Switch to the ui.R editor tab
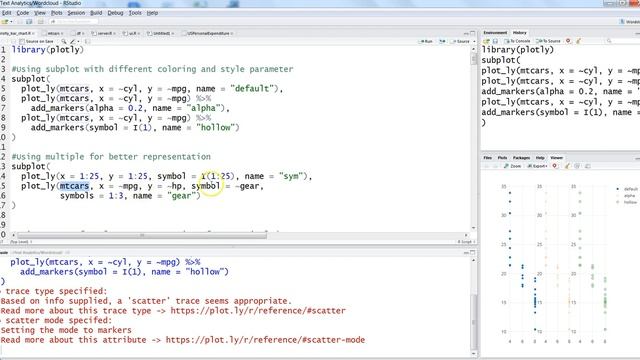The height and width of the screenshot is (360, 640). tap(132, 33)
